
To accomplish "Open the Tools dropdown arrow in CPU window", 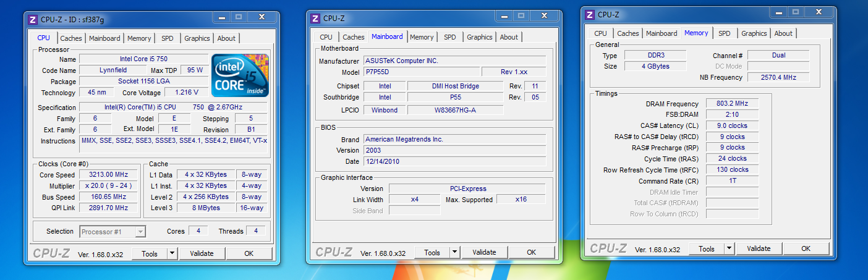I will 172,253.
